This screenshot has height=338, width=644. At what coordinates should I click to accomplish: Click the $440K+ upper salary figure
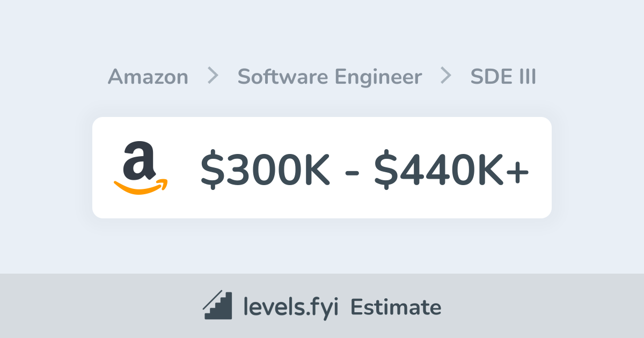pos(452,168)
